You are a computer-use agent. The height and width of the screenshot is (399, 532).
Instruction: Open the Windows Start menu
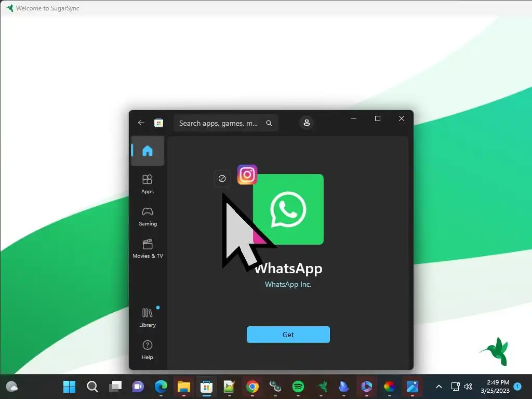click(x=70, y=387)
